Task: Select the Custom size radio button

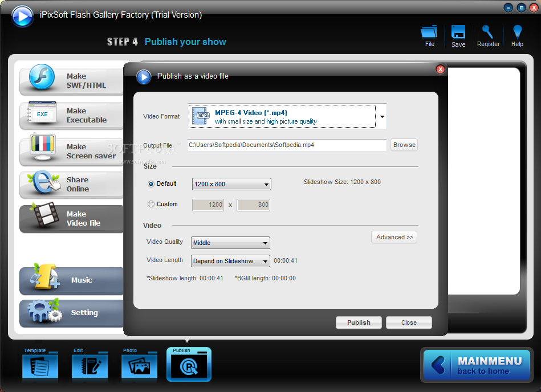Action: 150,204
